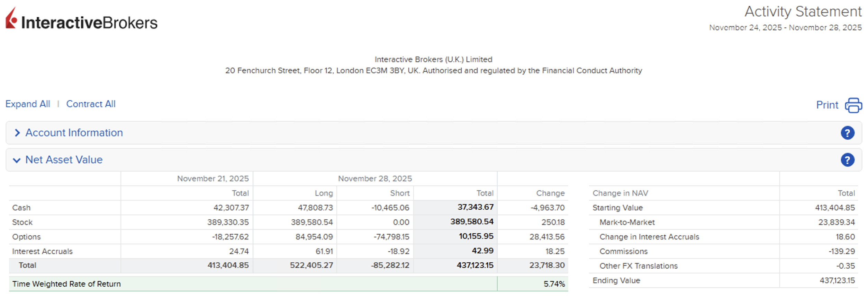
Task: Open help for Account Information section
Action: [847, 133]
